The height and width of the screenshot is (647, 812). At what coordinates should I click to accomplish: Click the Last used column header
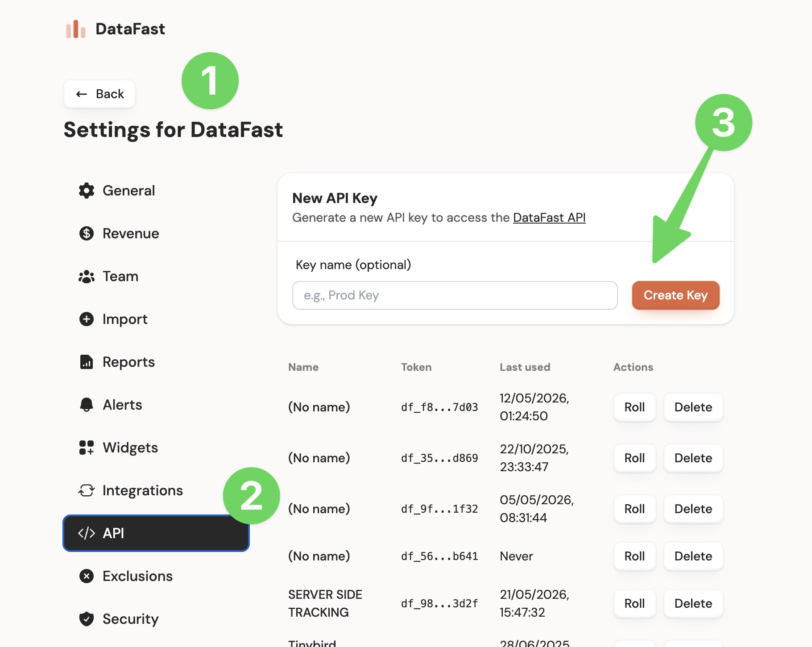click(x=525, y=367)
